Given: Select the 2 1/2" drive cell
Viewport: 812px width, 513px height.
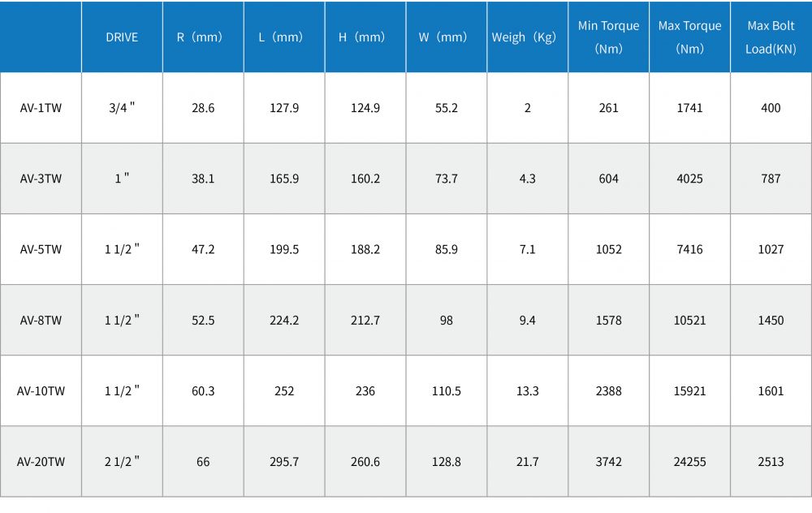Looking at the screenshot, I should coord(122,461).
